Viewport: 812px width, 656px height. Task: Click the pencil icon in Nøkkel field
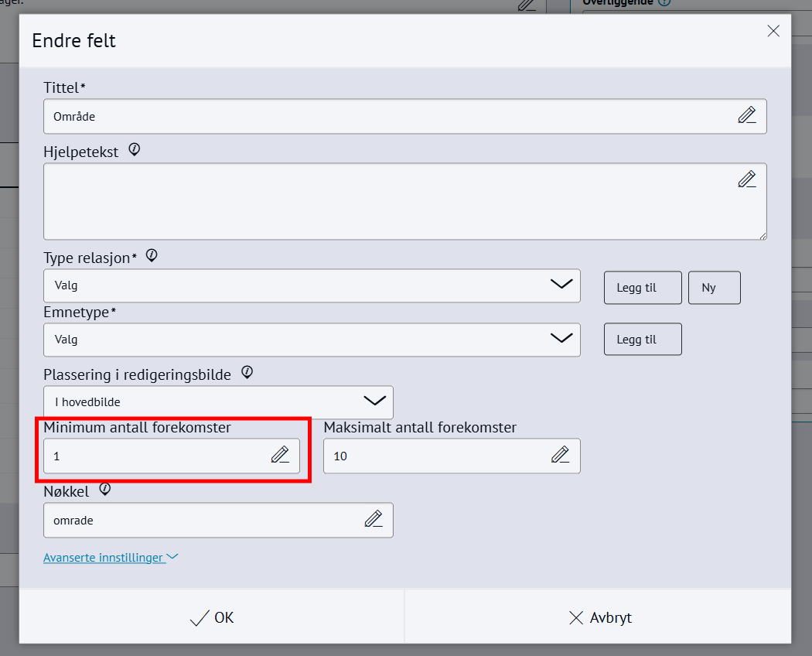pos(374,519)
